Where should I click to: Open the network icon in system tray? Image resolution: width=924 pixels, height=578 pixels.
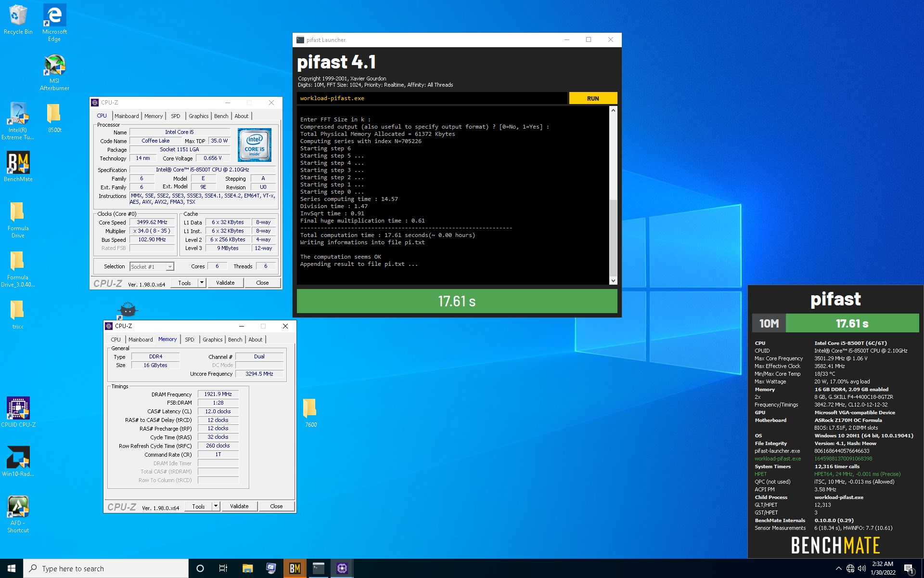pyautogui.click(x=850, y=568)
